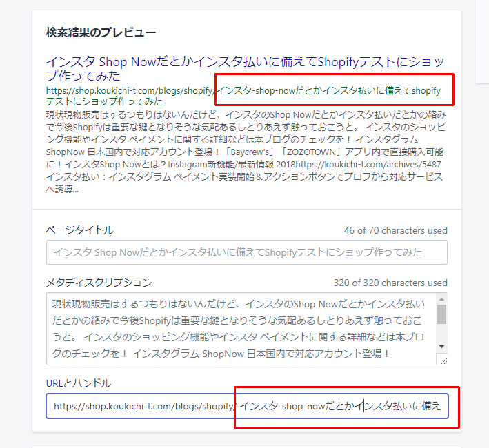Click the text area resize grip
Screen dimensions: 489x448
point(443,361)
